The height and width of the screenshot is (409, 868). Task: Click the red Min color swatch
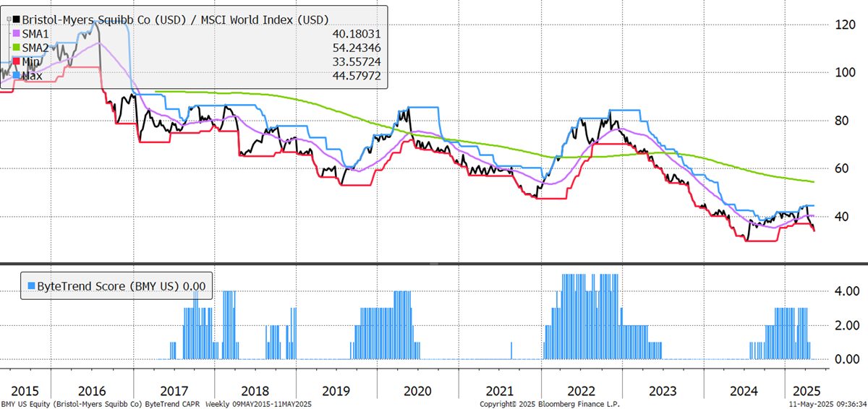[x=17, y=61]
